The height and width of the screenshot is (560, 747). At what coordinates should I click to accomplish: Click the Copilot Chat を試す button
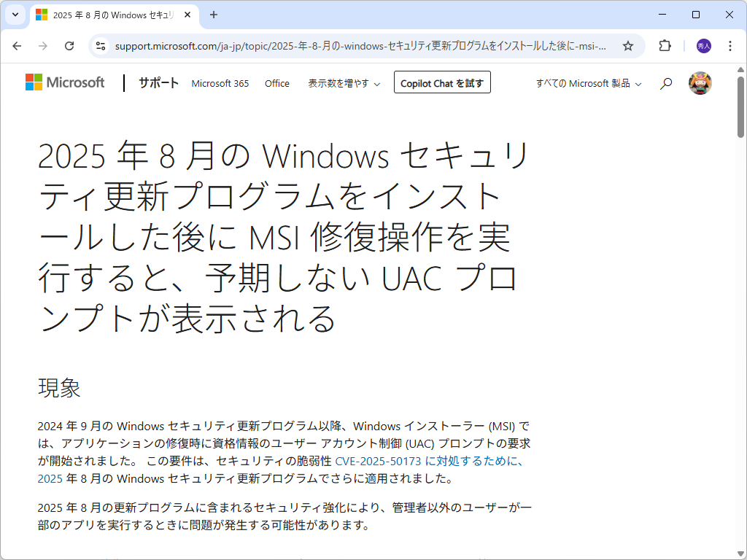[x=441, y=82]
